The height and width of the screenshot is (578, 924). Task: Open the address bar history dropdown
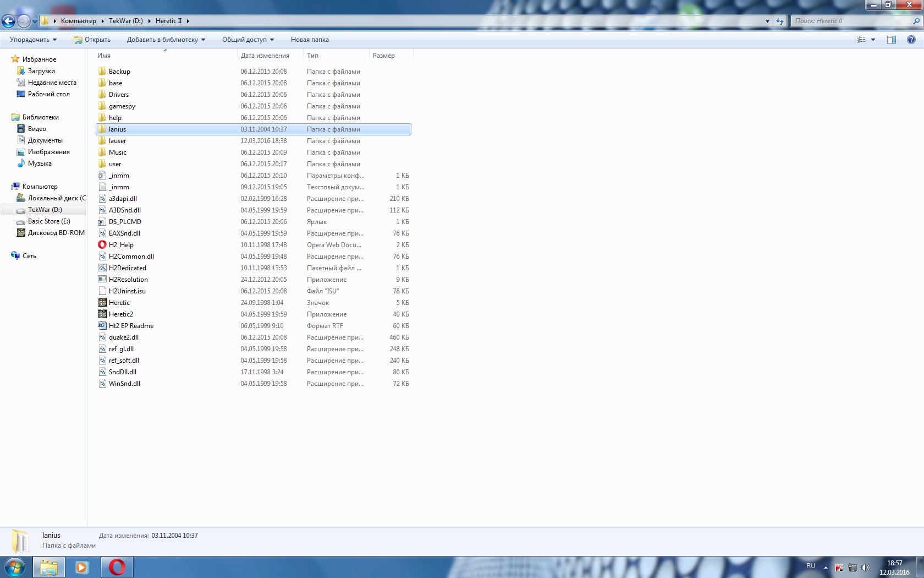point(767,21)
